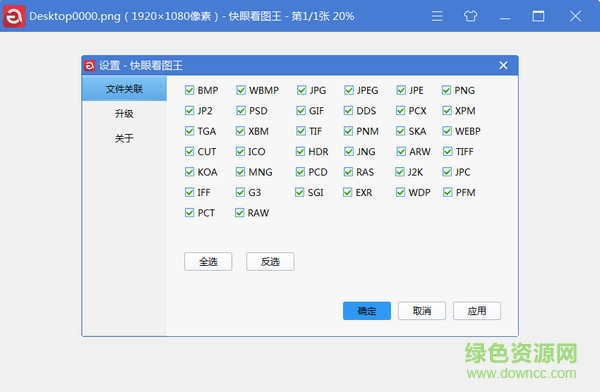Click the 反选 button
Viewport: 600px width, 392px height.
click(270, 261)
